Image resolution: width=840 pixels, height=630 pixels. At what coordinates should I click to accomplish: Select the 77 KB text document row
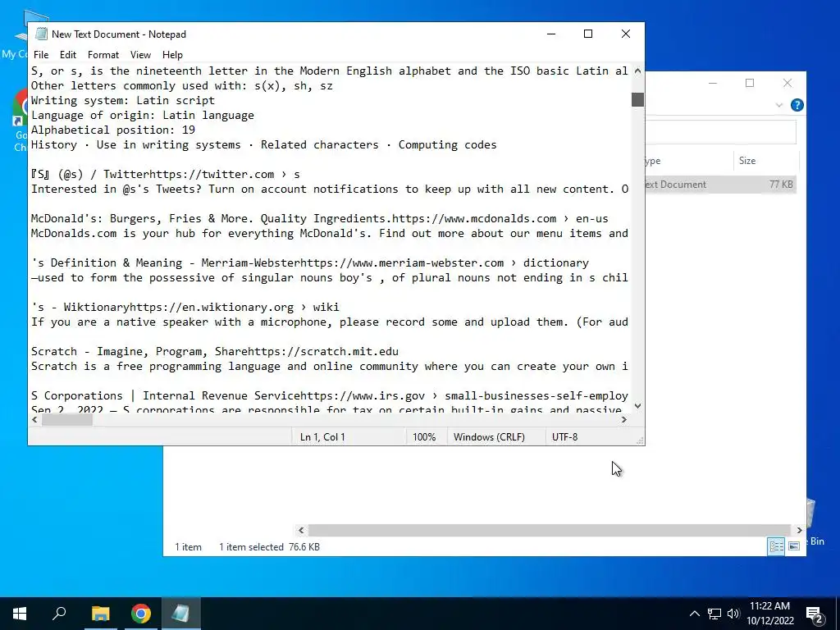click(720, 185)
